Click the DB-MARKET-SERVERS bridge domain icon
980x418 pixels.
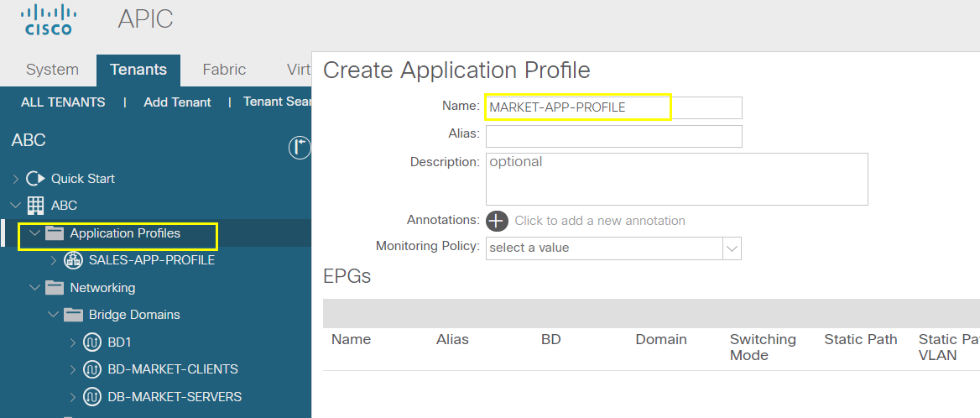coord(92,397)
